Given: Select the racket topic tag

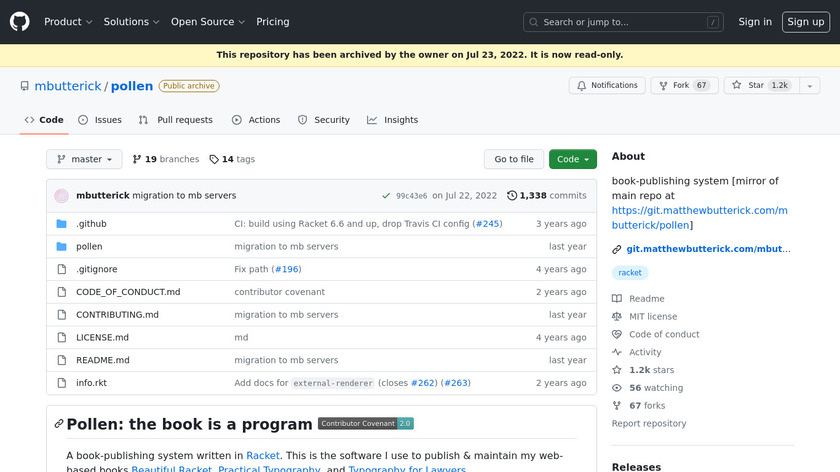Looking at the screenshot, I should [x=630, y=273].
